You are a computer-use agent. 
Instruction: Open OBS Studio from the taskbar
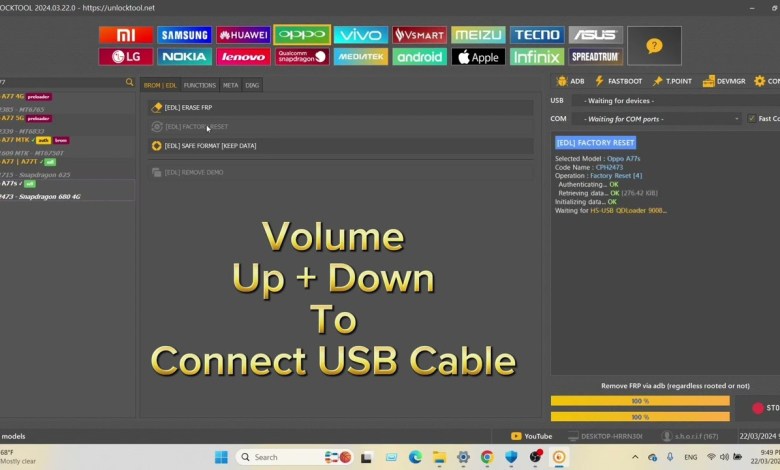(x=535, y=457)
